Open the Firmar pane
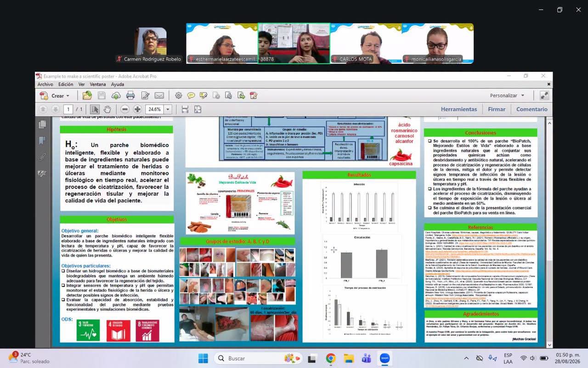 coord(497,109)
